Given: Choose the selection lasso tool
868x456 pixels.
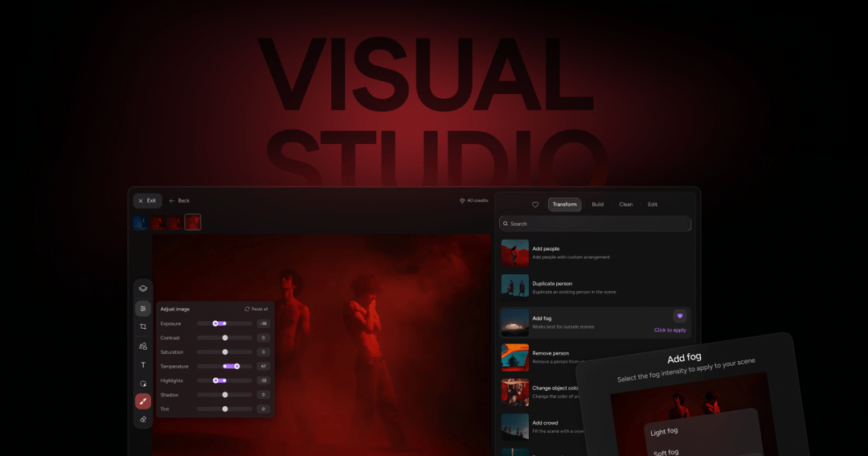Looking at the screenshot, I should (x=143, y=384).
